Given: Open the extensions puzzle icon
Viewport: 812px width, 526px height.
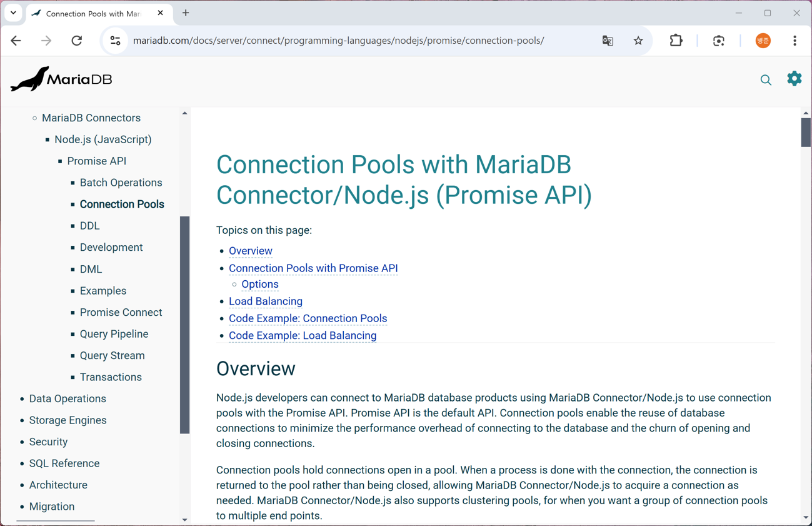Looking at the screenshot, I should pyautogui.click(x=676, y=41).
